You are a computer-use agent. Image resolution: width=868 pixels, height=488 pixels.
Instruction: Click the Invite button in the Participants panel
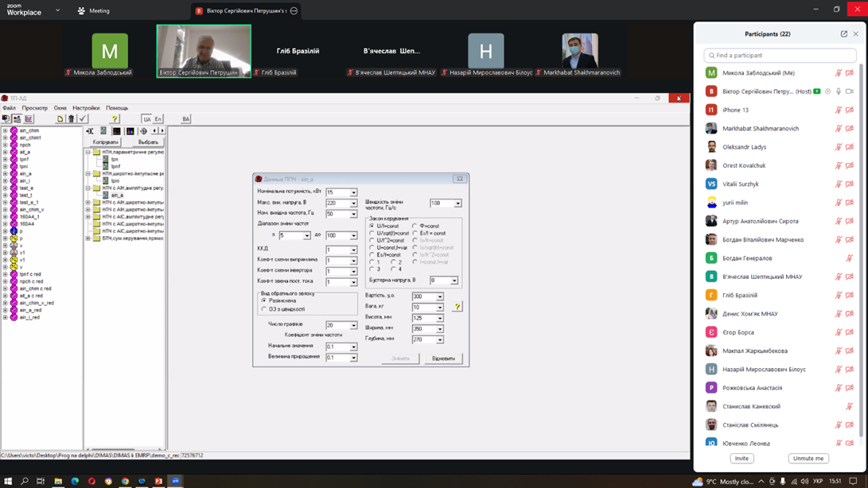(x=741, y=458)
